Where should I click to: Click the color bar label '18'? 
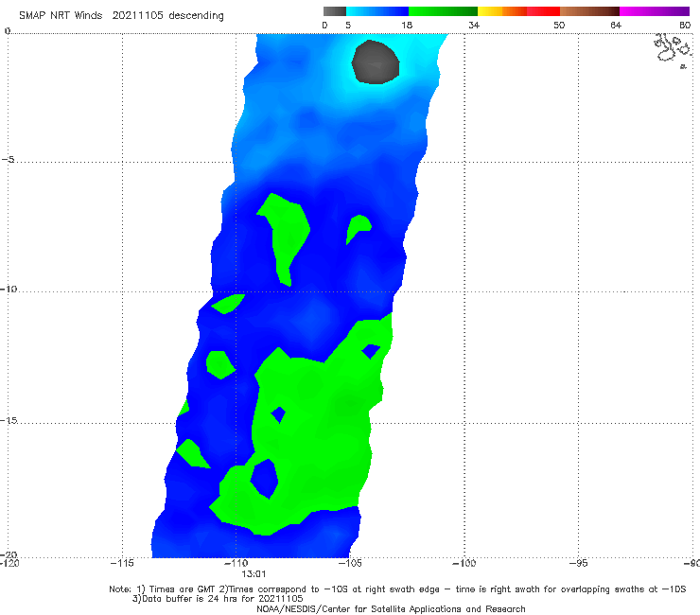[x=407, y=25]
